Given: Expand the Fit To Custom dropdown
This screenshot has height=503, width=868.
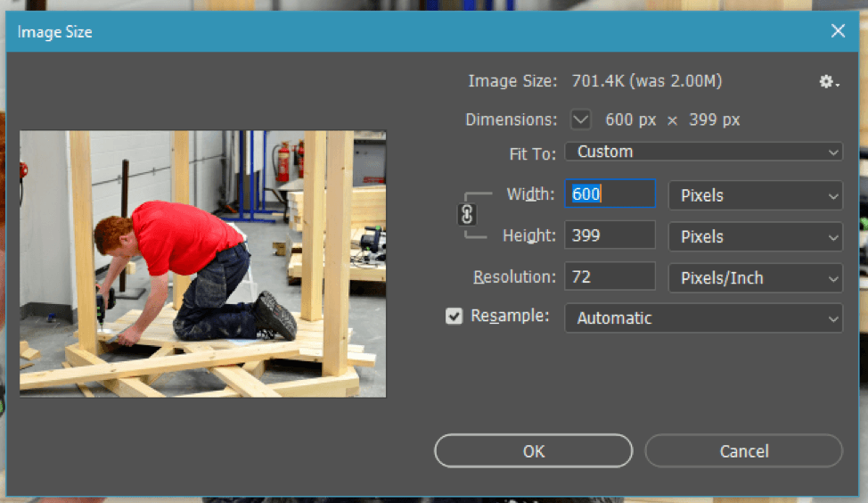Looking at the screenshot, I should tap(704, 152).
